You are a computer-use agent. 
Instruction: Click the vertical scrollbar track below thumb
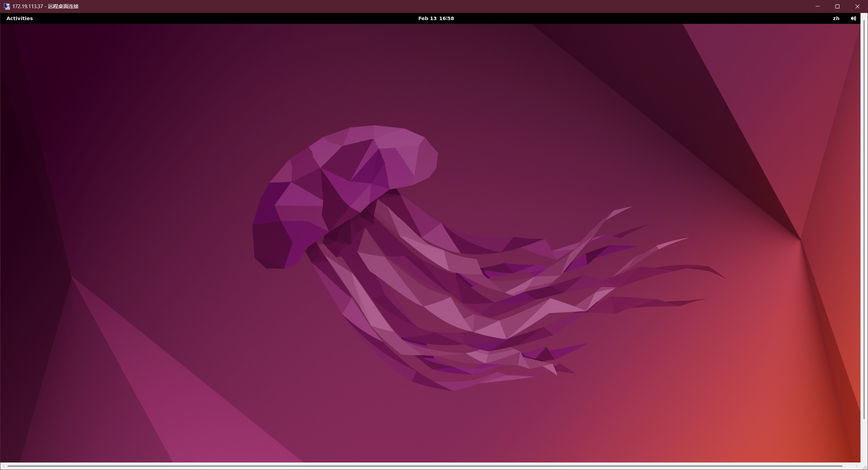864,441
